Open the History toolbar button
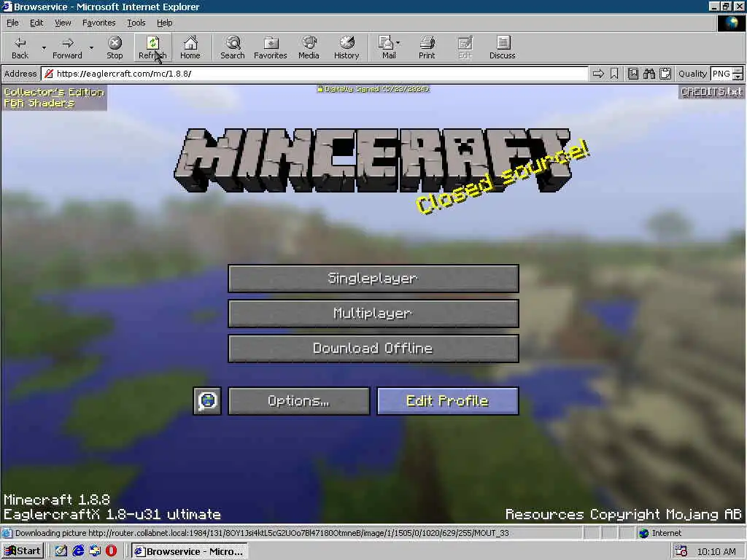The width and height of the screenshot is (747, 560). pyautogui.click(x=347, y=47)
